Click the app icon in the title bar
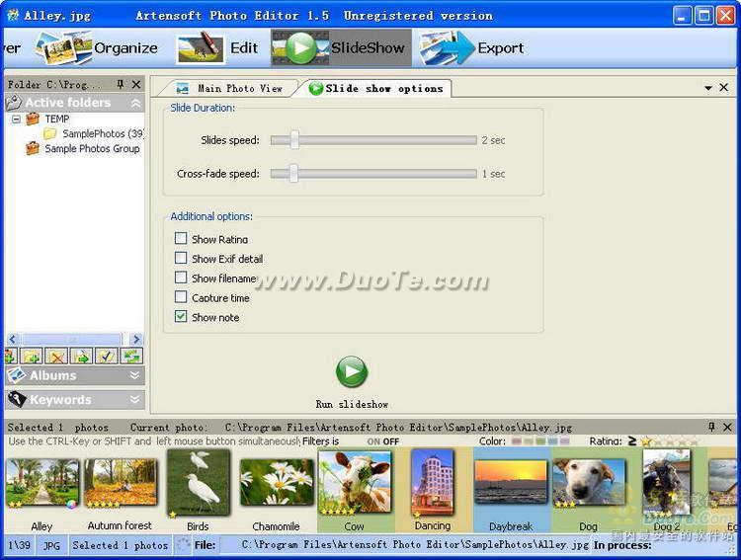 (13, 15)
